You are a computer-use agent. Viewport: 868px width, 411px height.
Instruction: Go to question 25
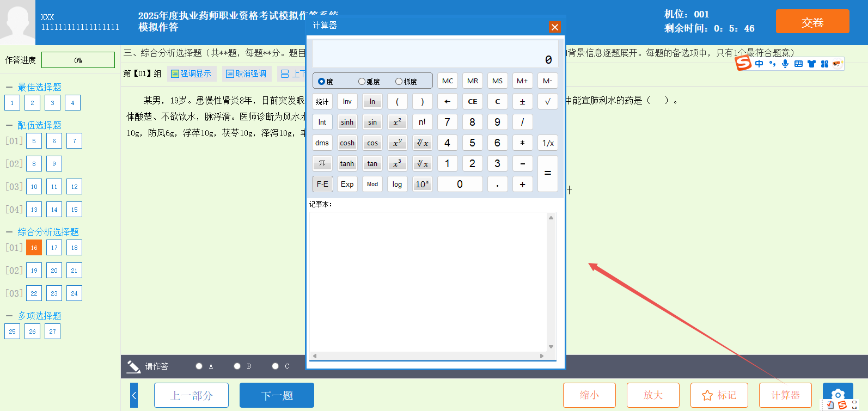12,332
